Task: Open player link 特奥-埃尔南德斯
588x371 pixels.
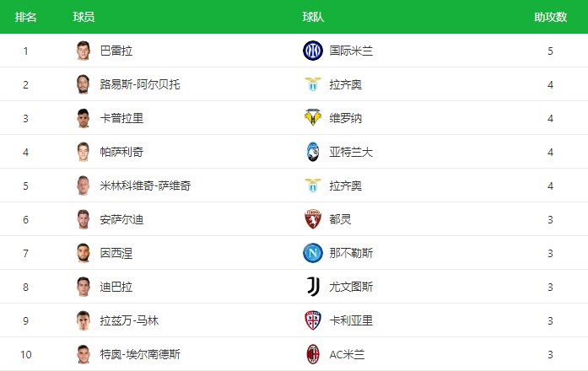Action: pos(140,354)
